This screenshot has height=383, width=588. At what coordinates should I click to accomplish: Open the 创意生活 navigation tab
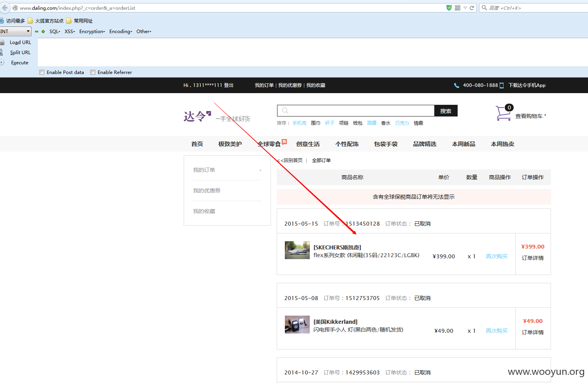click(308, 144)
